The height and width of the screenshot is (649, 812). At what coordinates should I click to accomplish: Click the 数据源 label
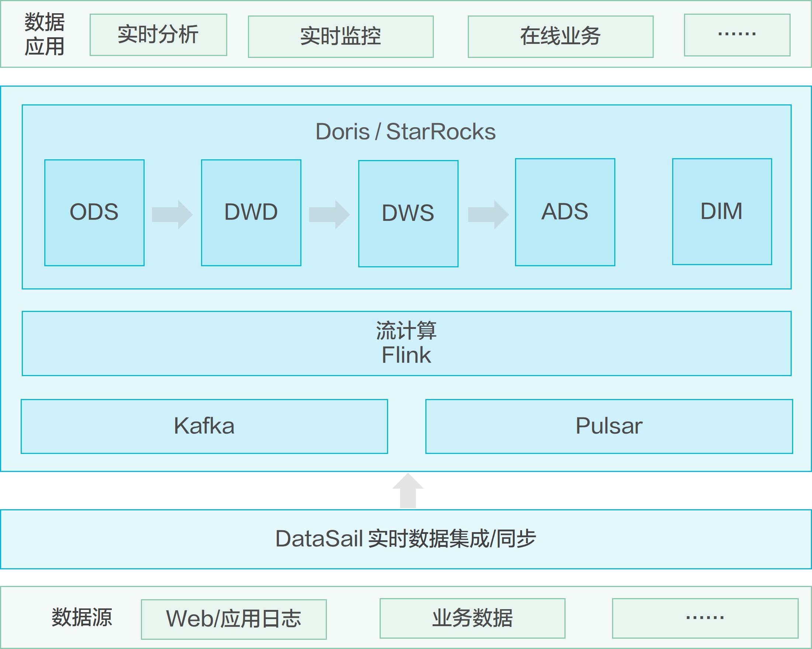click(x=82, y=617)
